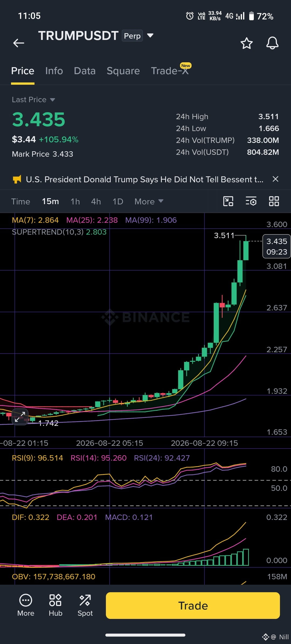Switch to the Price tab
This screenshot has width=291, height=644.
(23, 71)
